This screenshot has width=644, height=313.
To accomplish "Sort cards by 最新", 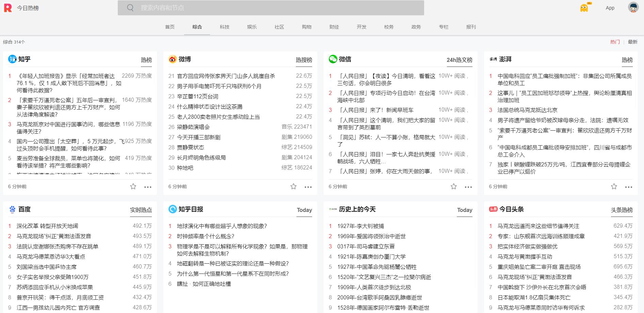I will [x=633, y=42].
